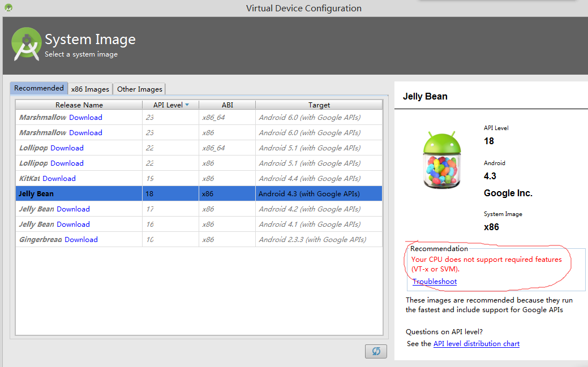
Task: Download KitKat system image
Action: point(59,179)
